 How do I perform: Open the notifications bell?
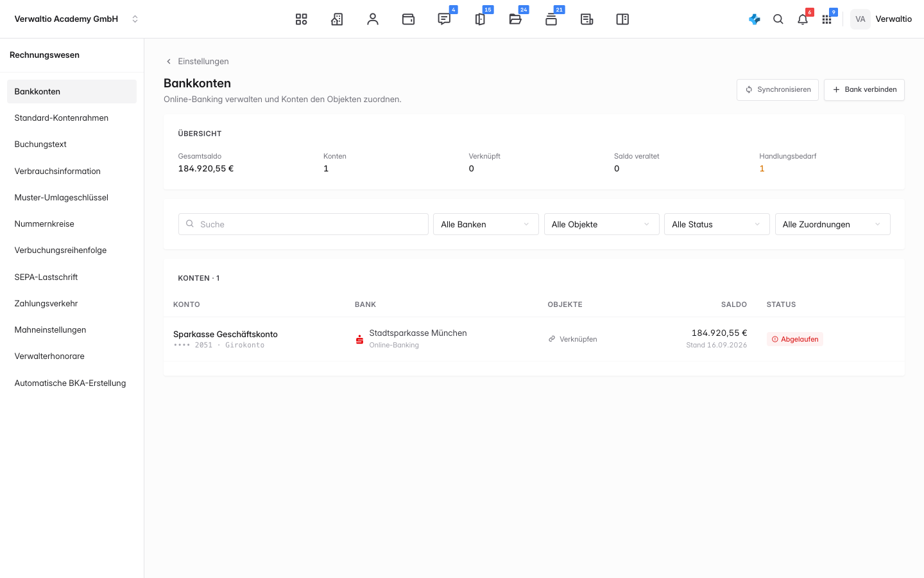(803, 19)
